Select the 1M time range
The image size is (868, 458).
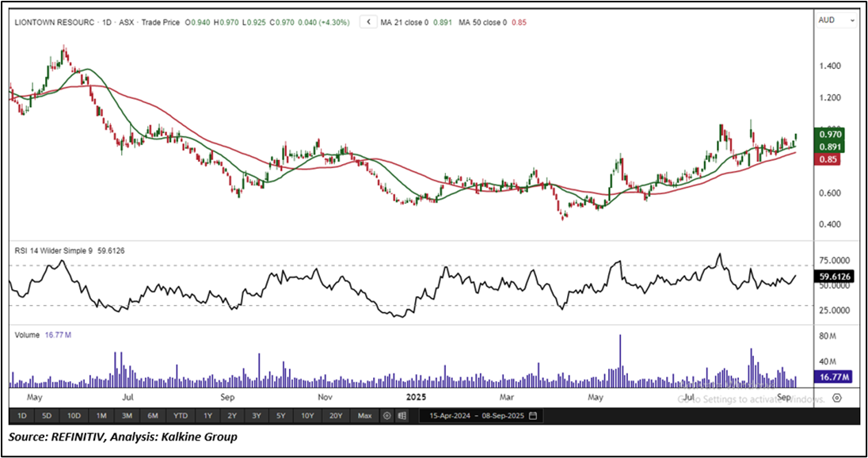101,415
